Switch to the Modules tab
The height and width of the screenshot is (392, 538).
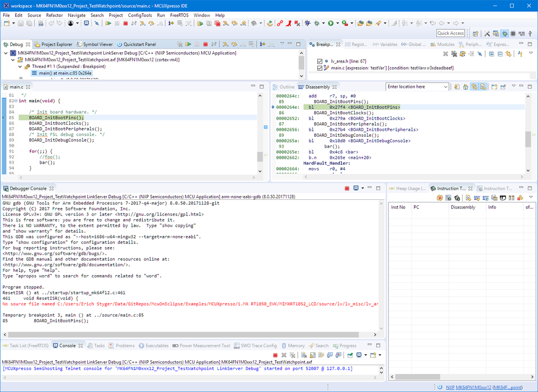[x=442, y=44]
